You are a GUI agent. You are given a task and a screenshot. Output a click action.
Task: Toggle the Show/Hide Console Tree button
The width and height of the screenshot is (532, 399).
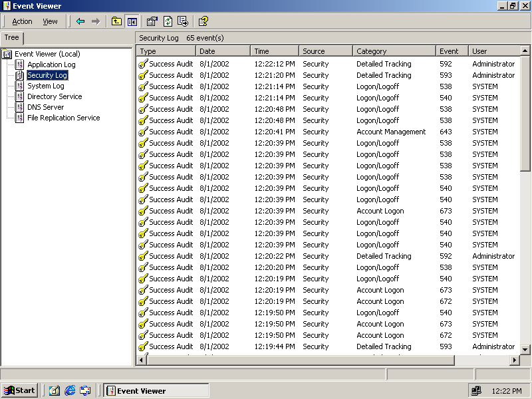coord(132,21)
